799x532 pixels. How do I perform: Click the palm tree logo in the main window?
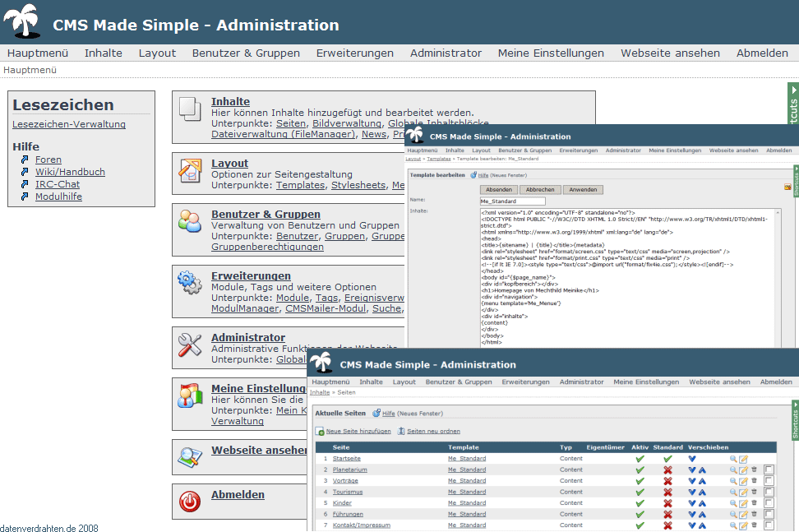22,21
